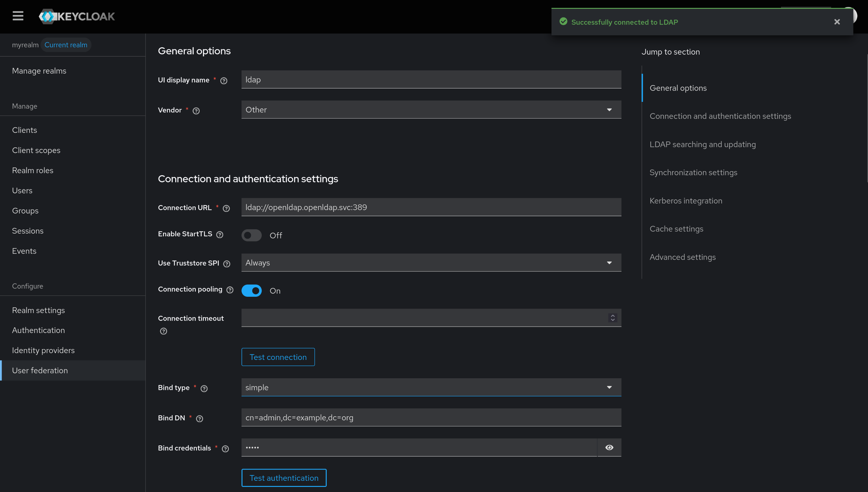Expand the Use Truststore SPI dropdown
This screenshot has height=492, width=868.
pyautogui.click(x=431, y=263)
